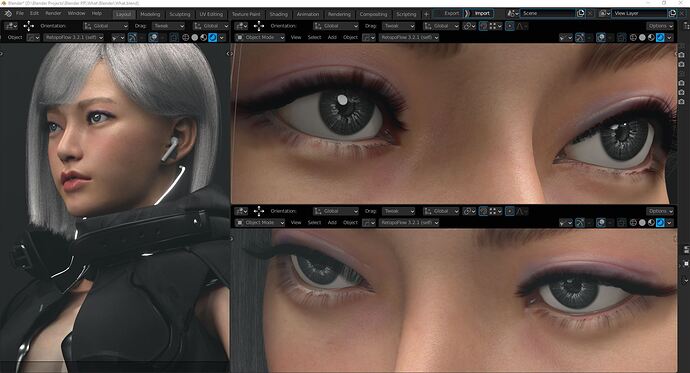This screenshot has height=373, width=690.
Task: Open the View menu in the top right viewport
Action: point(296,37)
